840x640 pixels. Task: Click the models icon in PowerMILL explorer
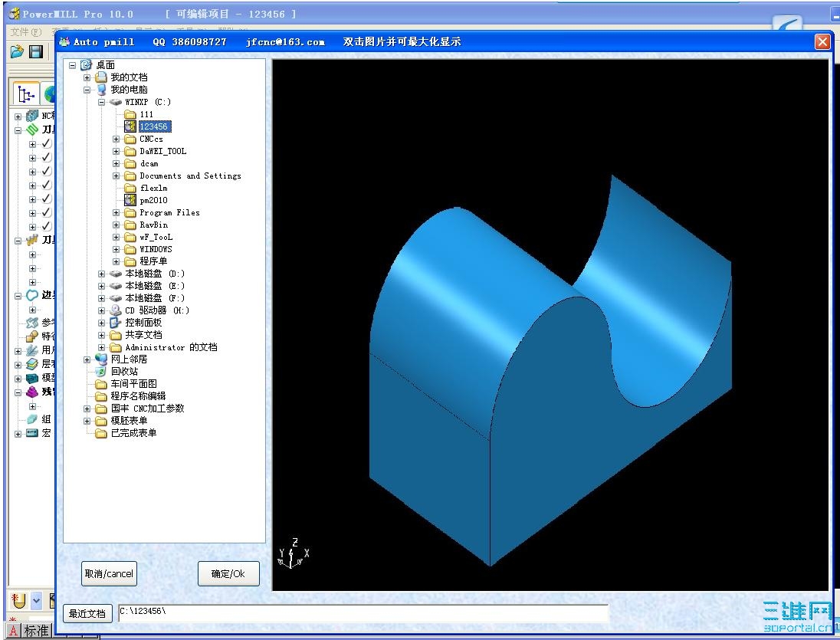32,378
